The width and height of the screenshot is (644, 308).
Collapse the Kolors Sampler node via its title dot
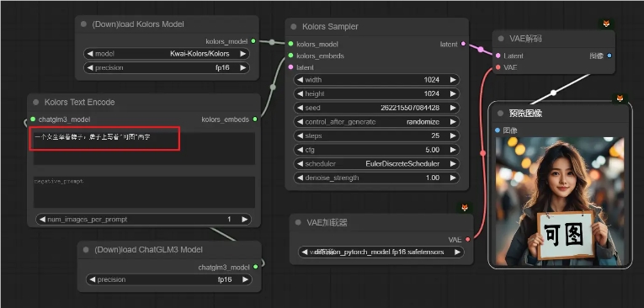(294, 27)
